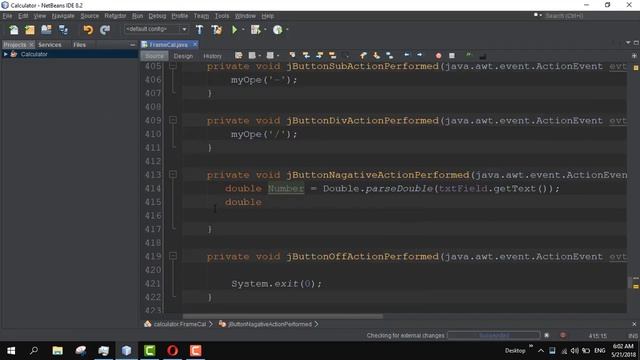The height and width of the screenshot is (360, 640).
Task: Open the Source menu
Action: pos(89,16)
